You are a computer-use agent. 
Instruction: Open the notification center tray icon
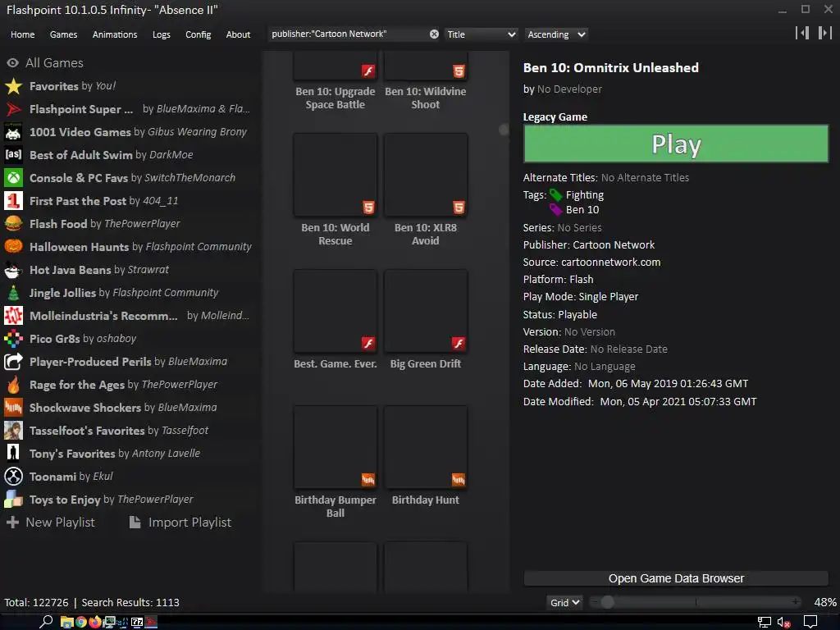tap(810, 622)
